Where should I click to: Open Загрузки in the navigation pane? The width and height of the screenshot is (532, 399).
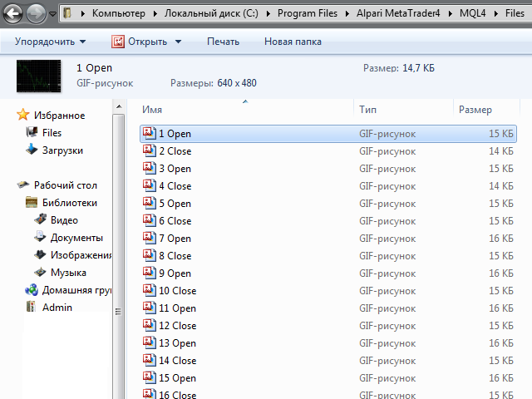(x=62, y=150)
